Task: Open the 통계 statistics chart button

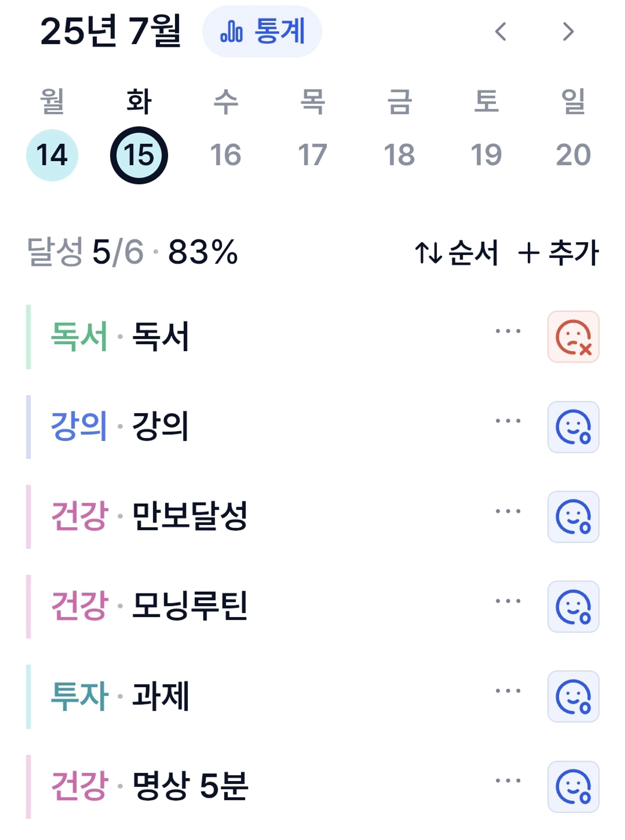Action: 262,31
